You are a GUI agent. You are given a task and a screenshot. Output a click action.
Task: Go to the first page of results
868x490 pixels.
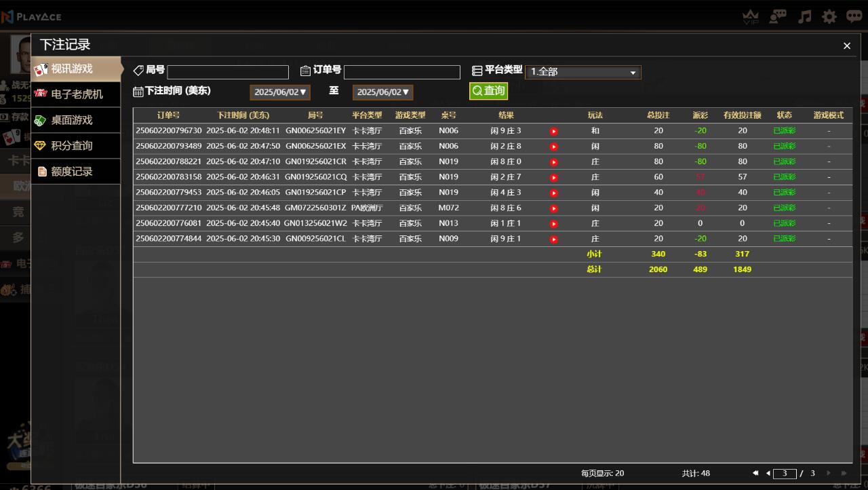(x=755, y=473)
